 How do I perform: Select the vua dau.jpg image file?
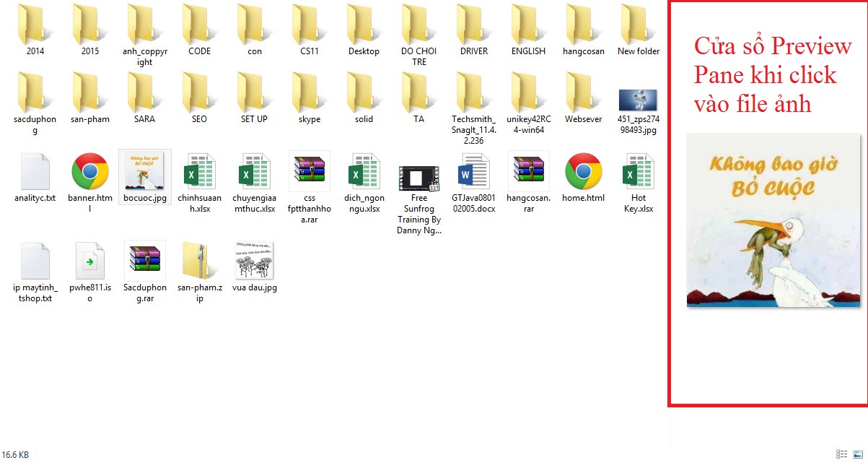click(x=254, y=267)
